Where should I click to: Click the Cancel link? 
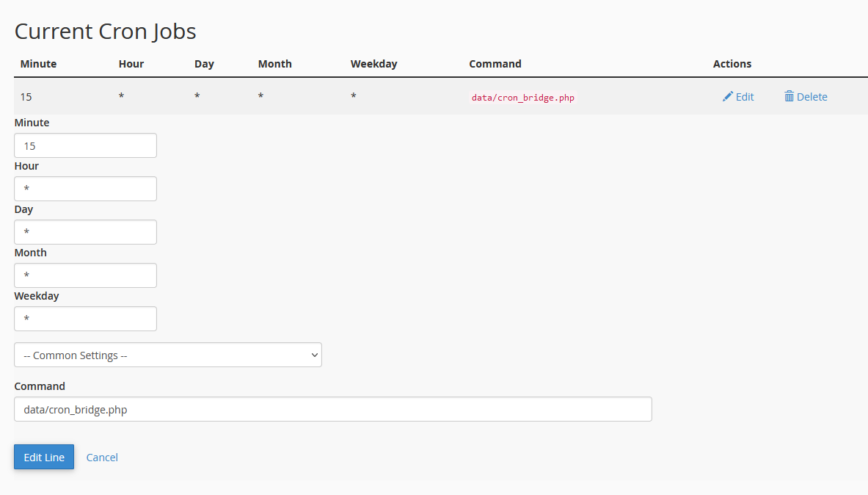[x=102, y=457]
